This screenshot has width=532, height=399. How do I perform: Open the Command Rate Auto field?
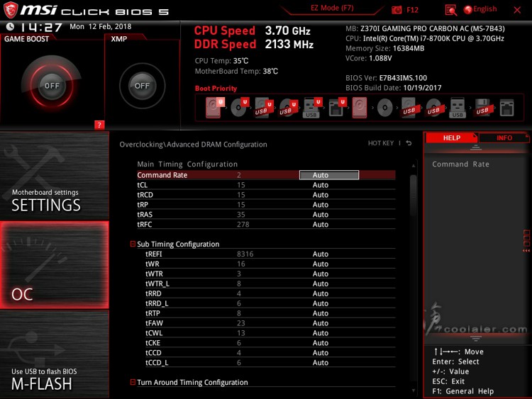[x=328, y=175]
